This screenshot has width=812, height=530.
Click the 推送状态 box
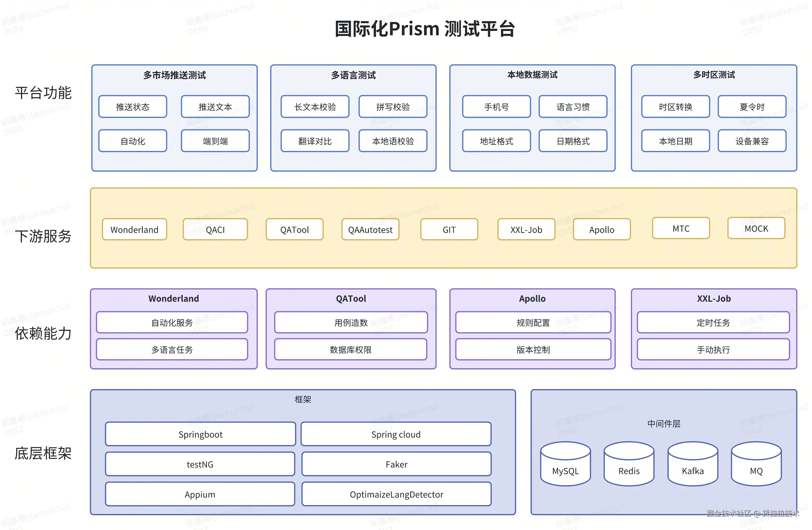(133, 107)
